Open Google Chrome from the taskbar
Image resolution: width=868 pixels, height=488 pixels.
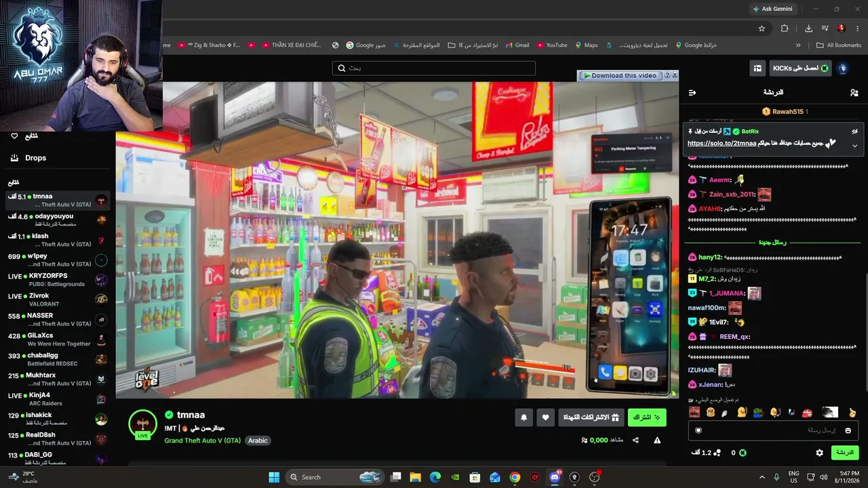(515, 477)
